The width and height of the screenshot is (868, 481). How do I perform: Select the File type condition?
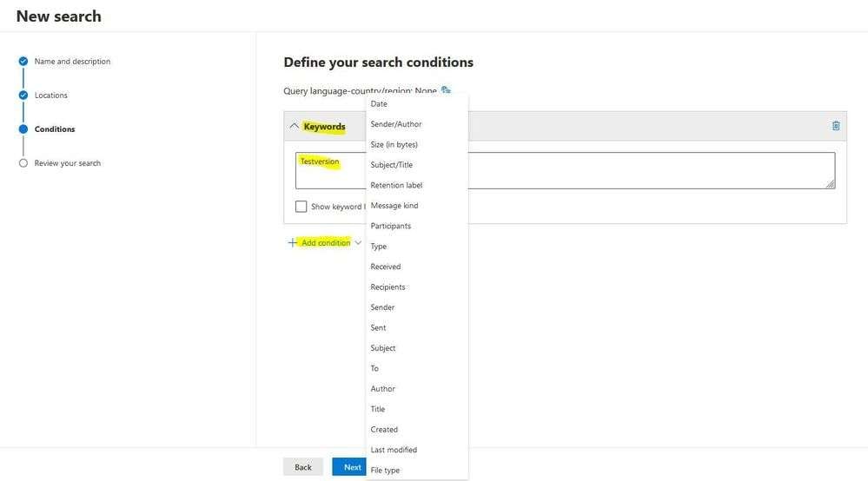pos(385,471)
